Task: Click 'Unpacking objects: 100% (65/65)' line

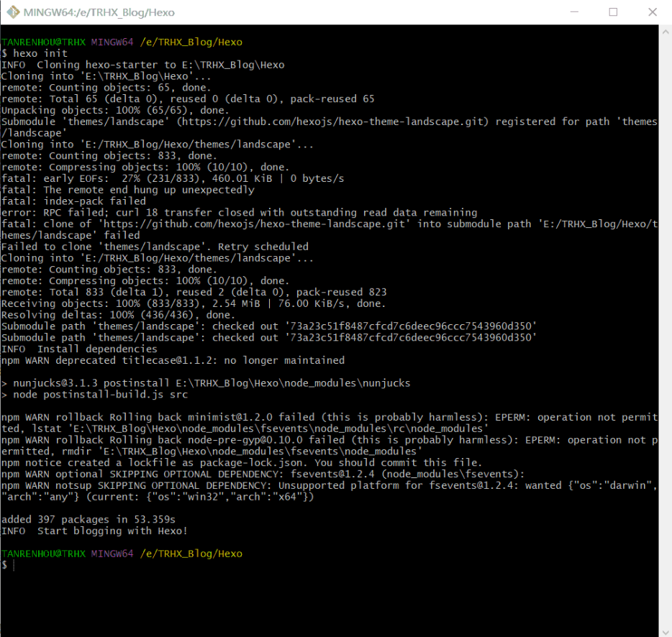Action: [115, 111]
